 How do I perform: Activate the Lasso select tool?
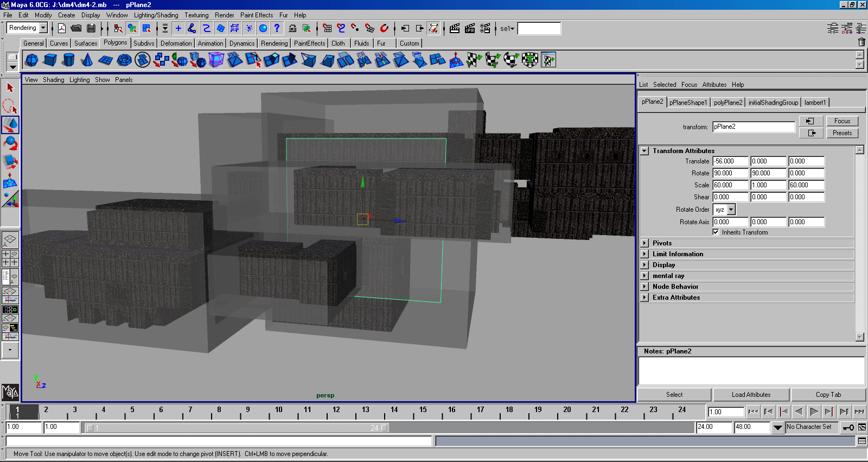pos(10,106)
